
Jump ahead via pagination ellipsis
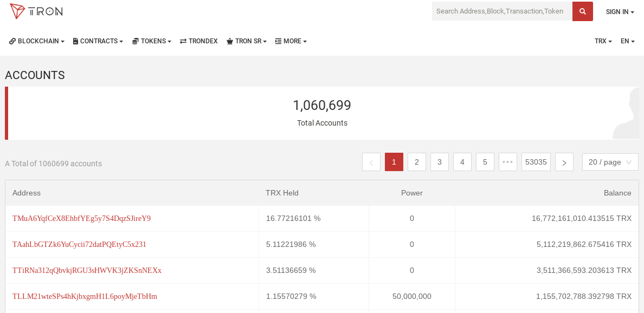(x=507, y=162)
